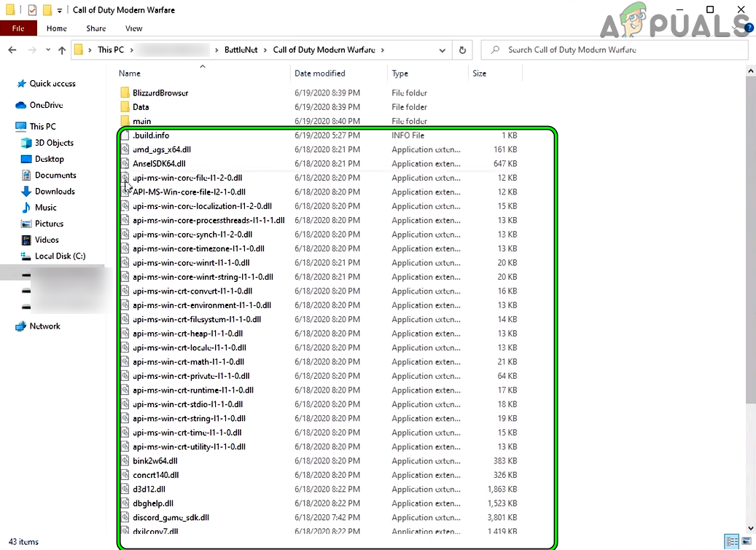Click BattleNet in the address breadcrumb

click(x=241, y=50)
